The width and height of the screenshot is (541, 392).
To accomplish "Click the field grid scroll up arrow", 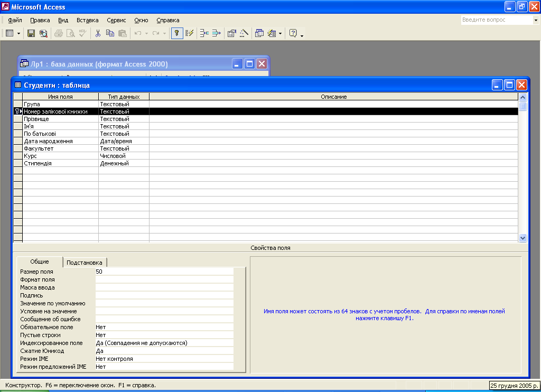I will pyautogui.click(x=523, y=97).
